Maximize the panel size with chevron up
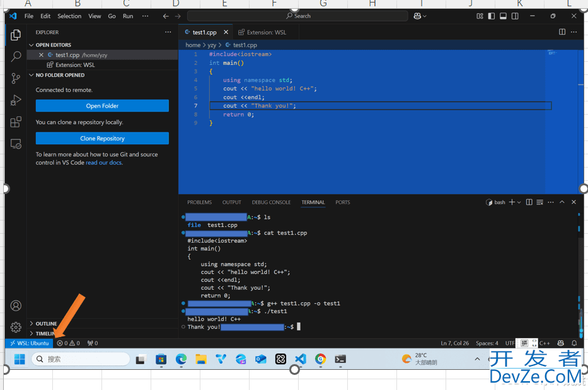This screenshot has width=588, height=390. point(562,202)
